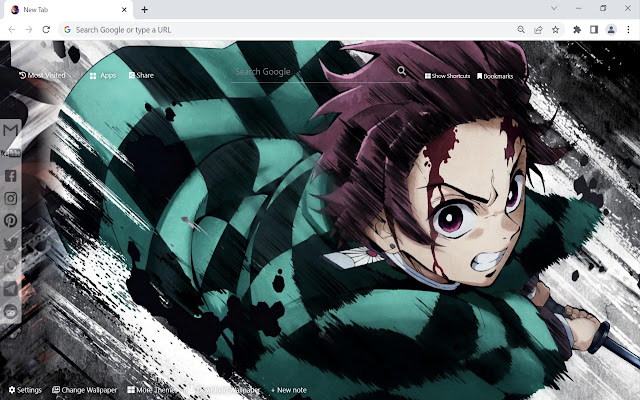Image resolution: width=640 pixels, height=400 pixels.
Task: Select the New Tab tab
Action: click(69, 9)
